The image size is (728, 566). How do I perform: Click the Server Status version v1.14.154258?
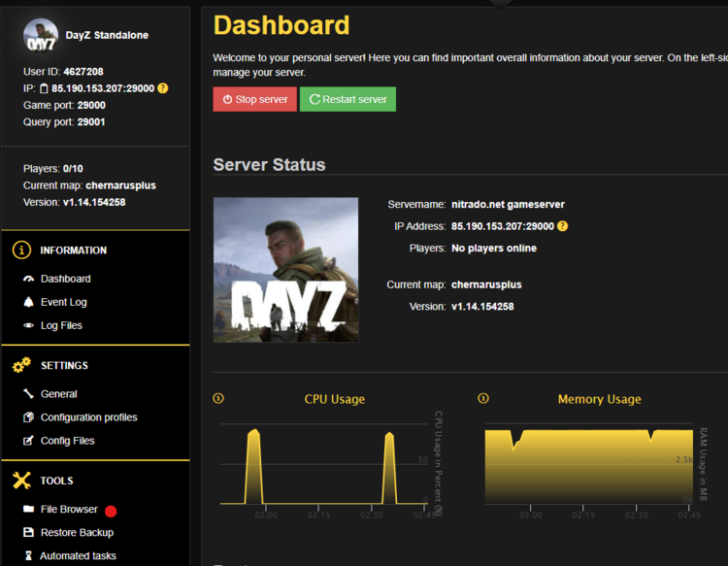click(x=482, y=307)
